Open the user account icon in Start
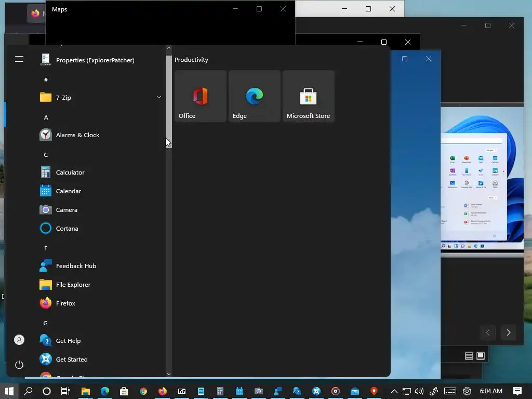Screen dimensions: 532x399 coord(19,340)
